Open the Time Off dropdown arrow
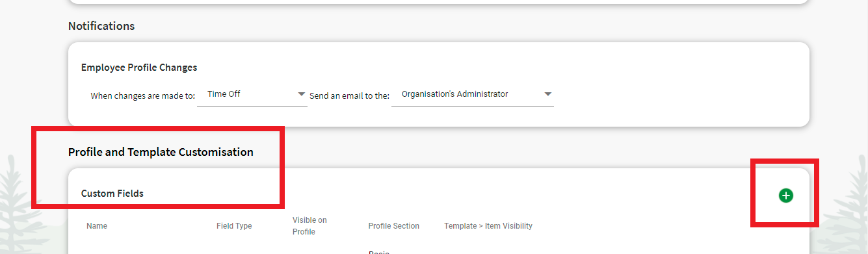Image resolution: width=868 pixels, height=254 pixels. coord(302,94)
